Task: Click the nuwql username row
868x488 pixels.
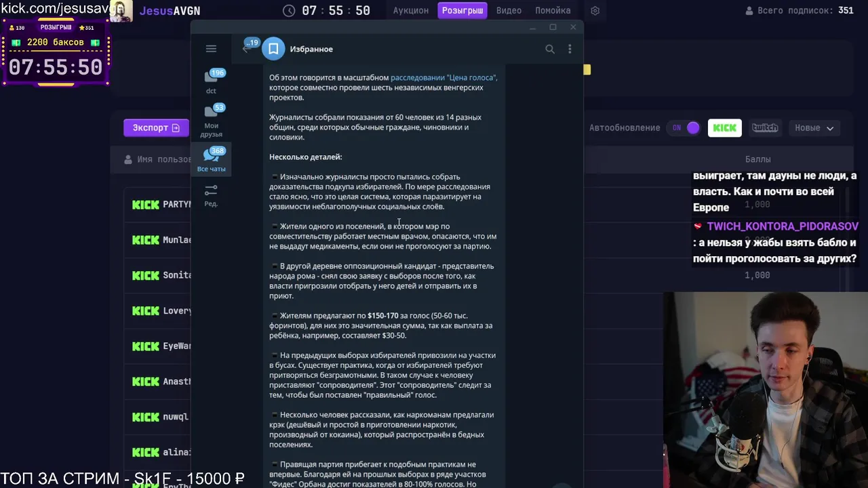Action: tap(176, 417)
